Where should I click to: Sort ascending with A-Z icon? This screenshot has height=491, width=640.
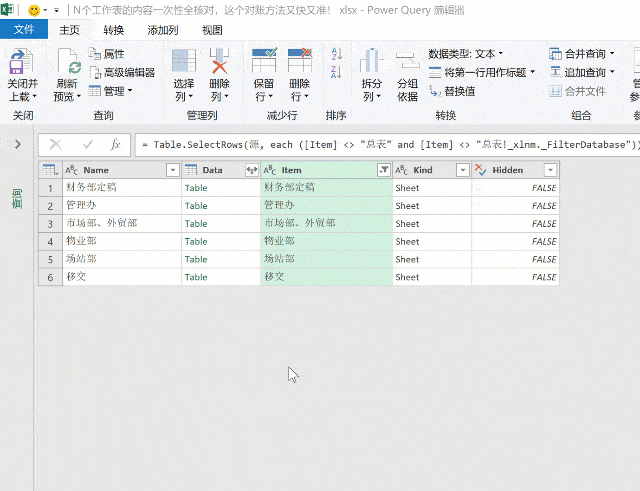click(336, 53)
